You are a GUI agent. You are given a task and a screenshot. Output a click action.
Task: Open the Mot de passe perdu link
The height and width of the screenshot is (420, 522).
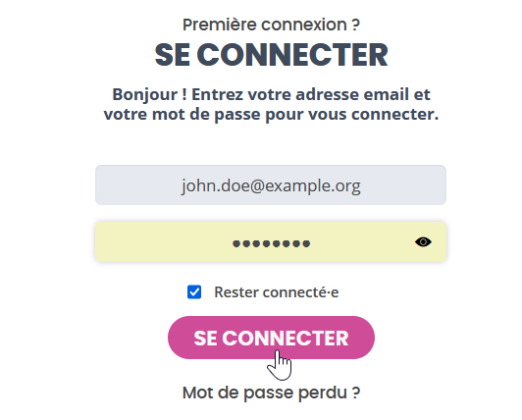[271, 393]
